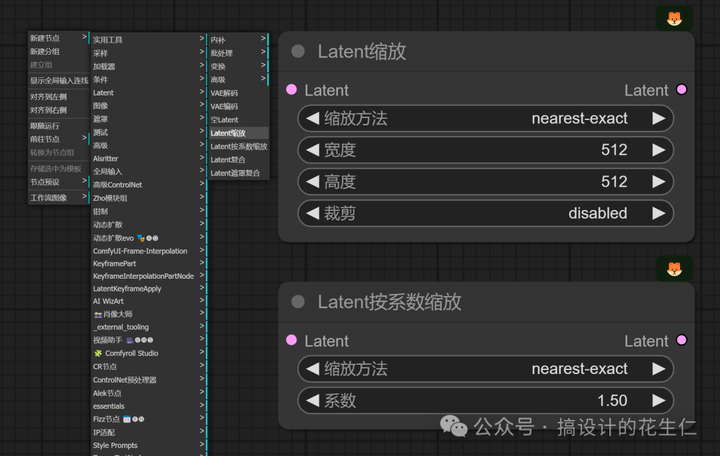Open the 实用工具 node category
This screenshot has width=720, height=456.
pyautogui.click(x=148, y=40)
